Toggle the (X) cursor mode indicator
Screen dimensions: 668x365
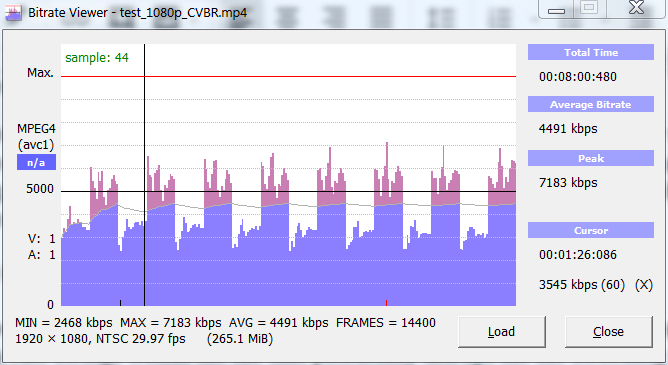pyautogui.click(x=644, y=285)
